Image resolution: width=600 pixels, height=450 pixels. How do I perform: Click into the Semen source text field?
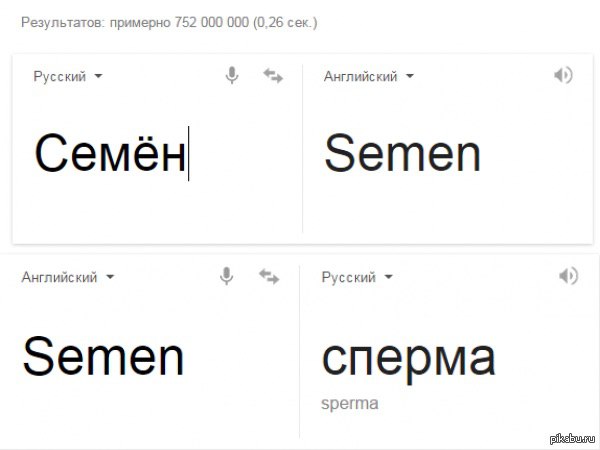pos(103,354)
